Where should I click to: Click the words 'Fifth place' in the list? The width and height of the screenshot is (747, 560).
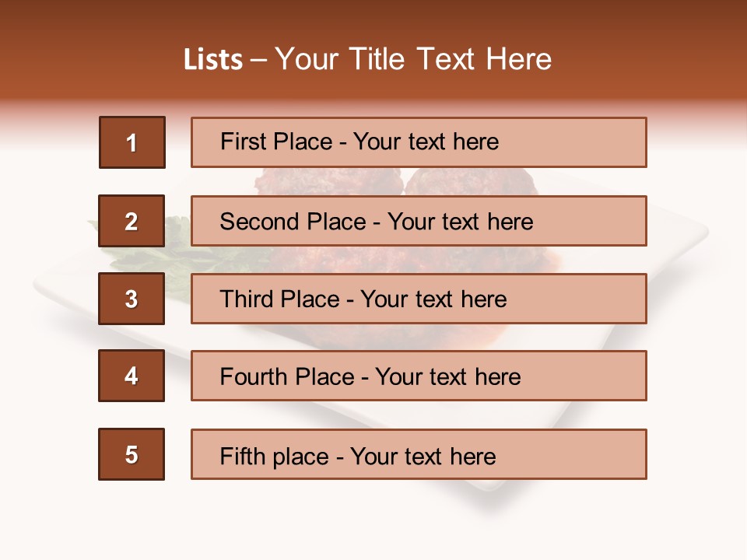click(274, 456)
